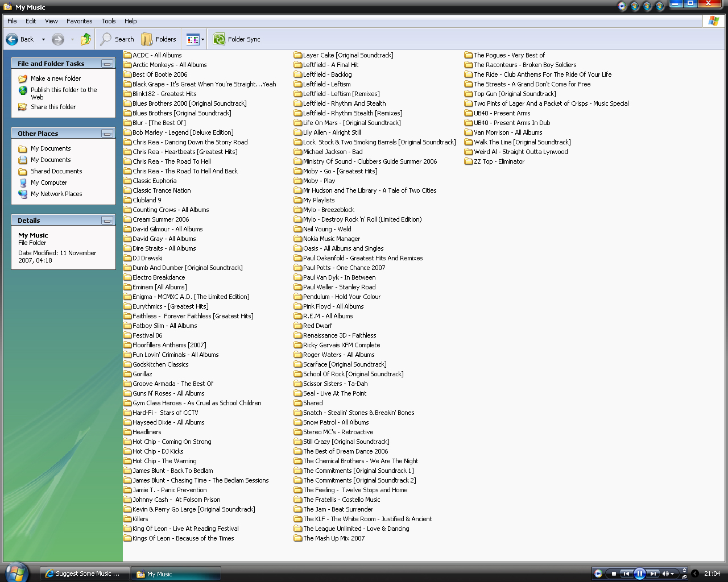This screenshot has height=582, width=728.
Task: Open My Computer from Other Places
Action: (49, 182)
